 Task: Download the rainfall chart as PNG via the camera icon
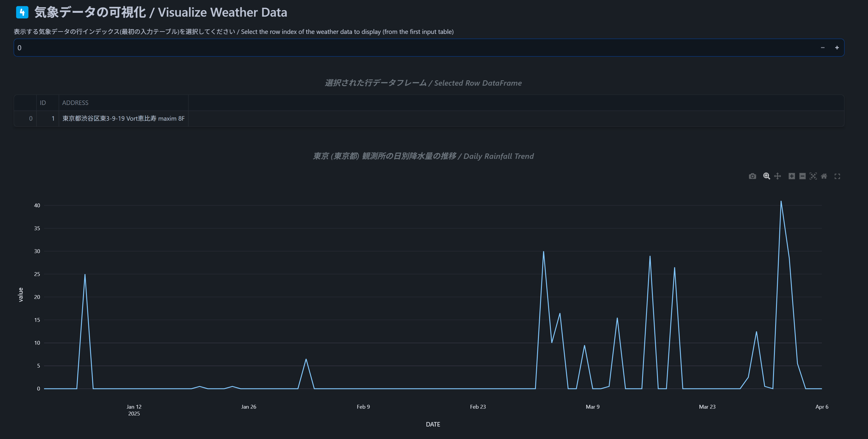pyautogui.click(x=752, y=176)
